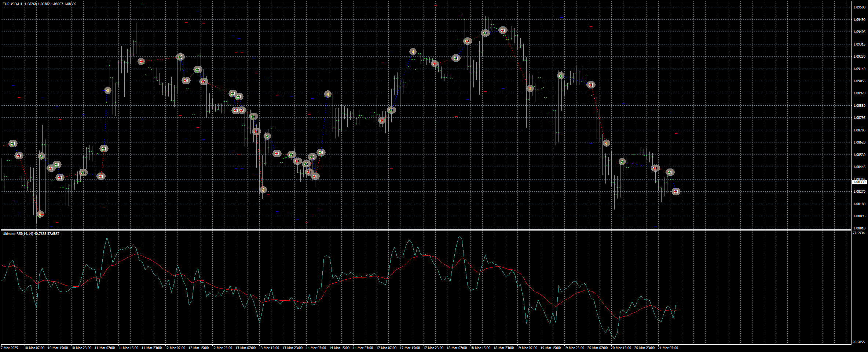Image resolution: width=868 pixels, height=352 pixels.
Task: Click the orange arrow marker near the 1.08620 level
Action: point(606,143)
